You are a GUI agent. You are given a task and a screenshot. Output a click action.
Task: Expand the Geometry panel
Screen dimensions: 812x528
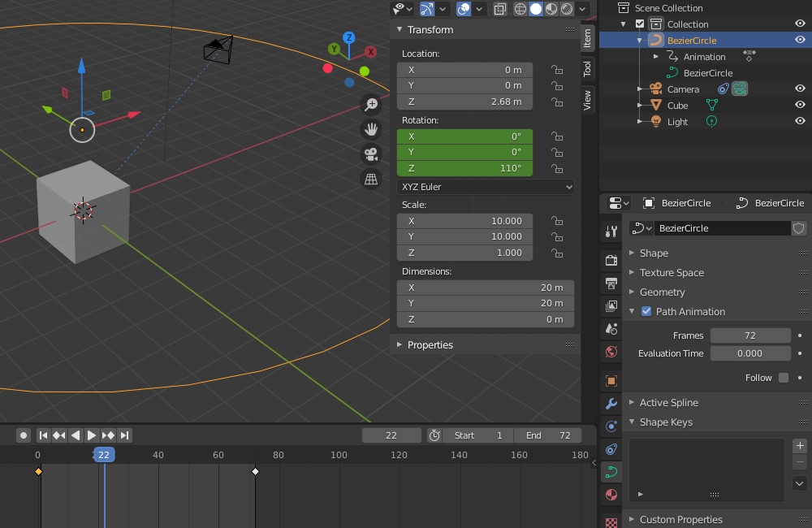(x=663, y=292)
